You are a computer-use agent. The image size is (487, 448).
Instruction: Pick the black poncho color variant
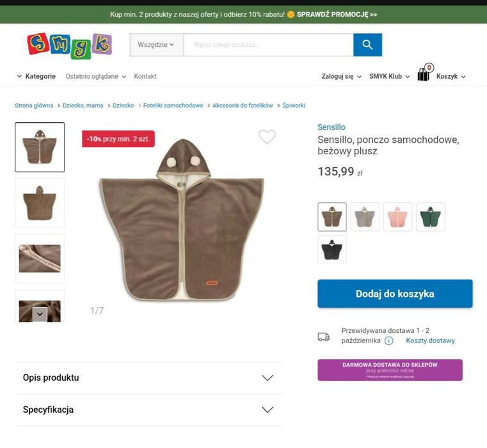pos(332,250)
